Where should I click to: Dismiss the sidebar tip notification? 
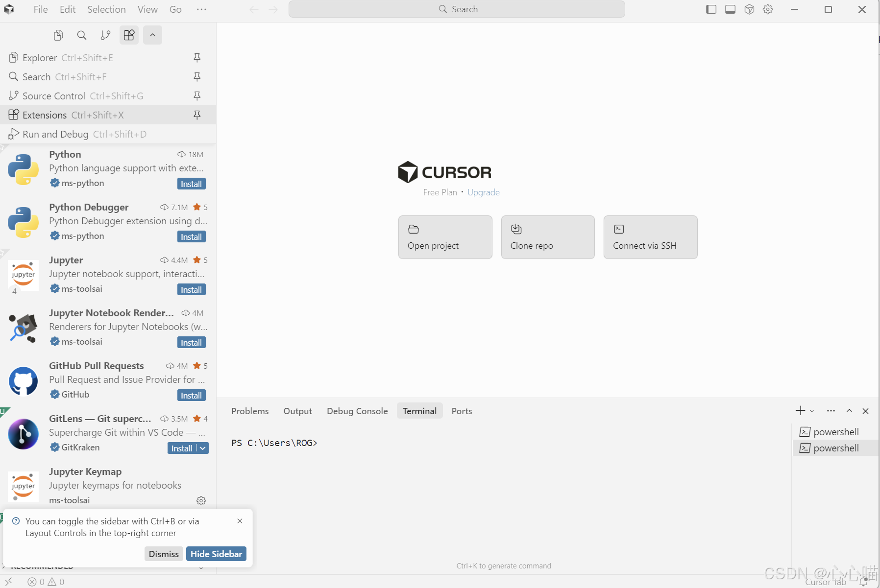pyautogui.click(x=164, y=554)
